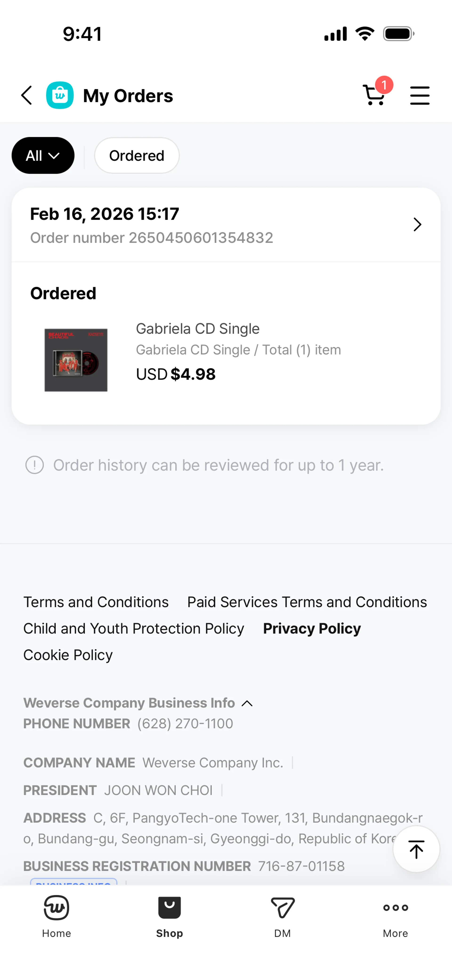Expand the All filter dropdown
The height and width of the screenshot is (980, 452).
coord(43,156)
